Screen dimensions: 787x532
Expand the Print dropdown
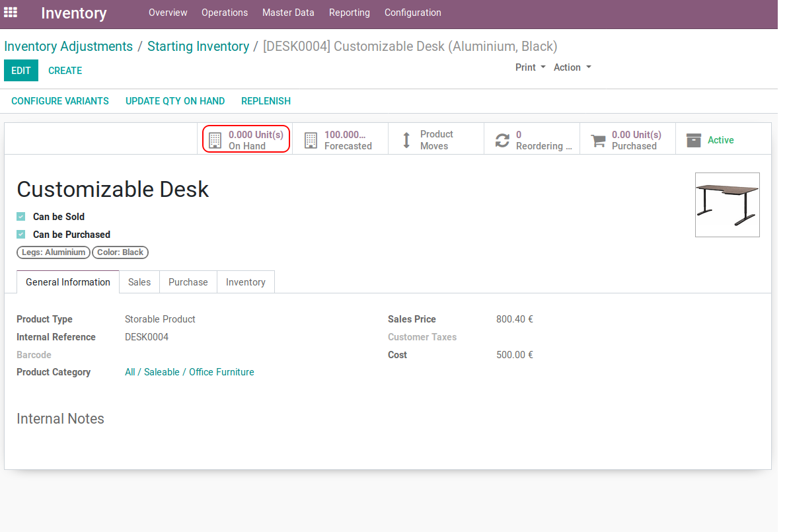click(x=530, y=67)
